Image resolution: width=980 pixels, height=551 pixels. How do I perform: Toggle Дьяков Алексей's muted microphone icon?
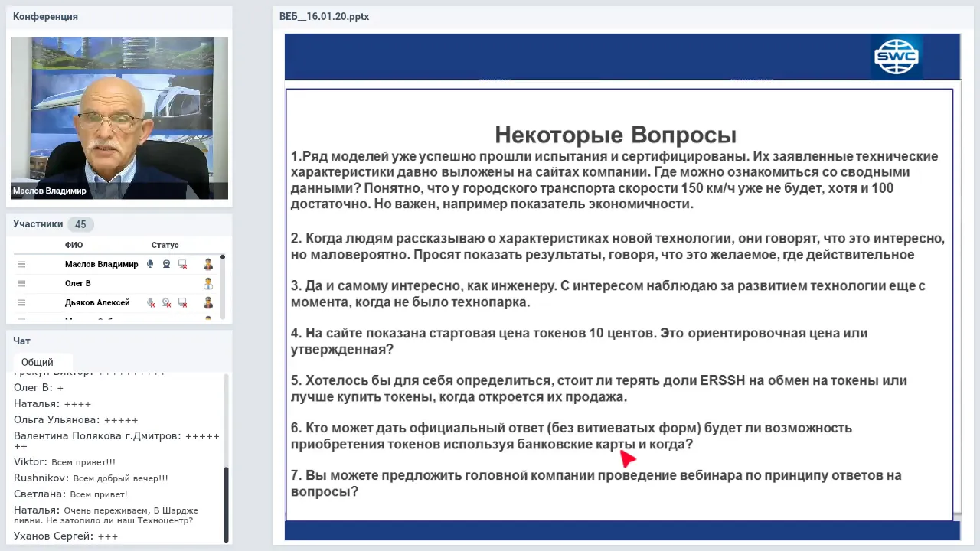(151, 303)
